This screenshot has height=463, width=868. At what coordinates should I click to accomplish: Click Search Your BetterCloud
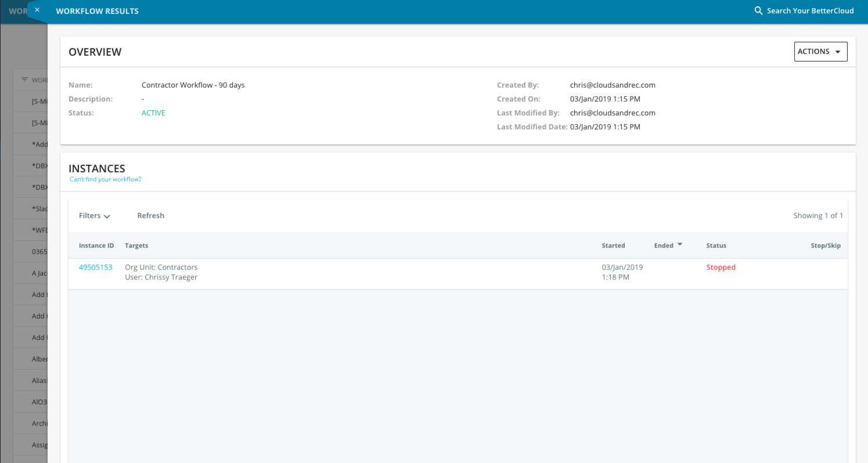(811, 10)
